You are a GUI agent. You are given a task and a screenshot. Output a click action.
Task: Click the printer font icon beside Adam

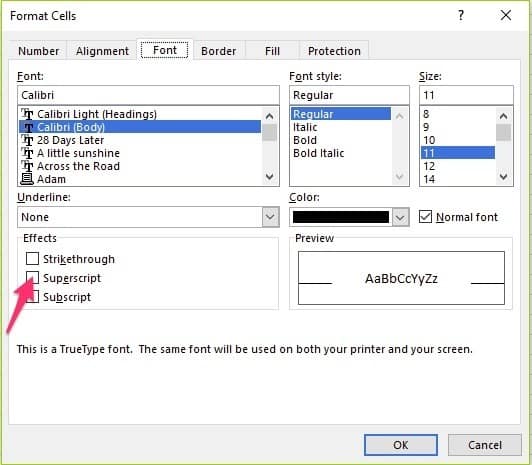coord(27,179)
